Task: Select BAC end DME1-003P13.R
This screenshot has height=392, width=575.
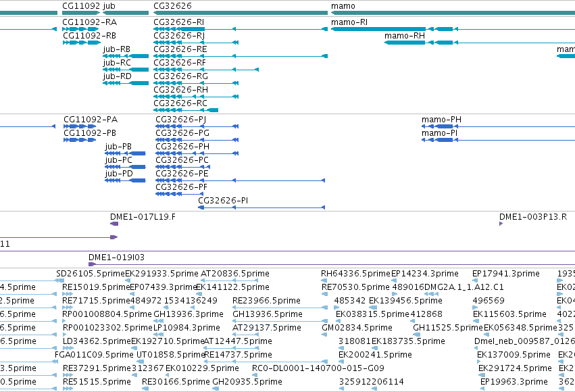Action: pos(533,217)
